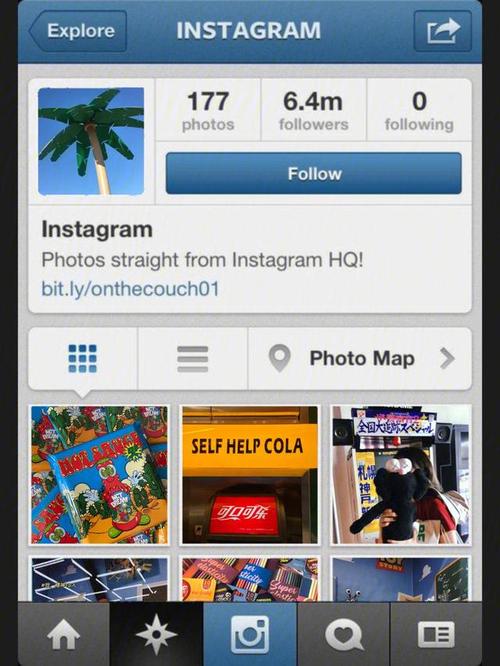500x666 pixels.
Task: Follow the Instagram account
Action: tap(314, 173)
